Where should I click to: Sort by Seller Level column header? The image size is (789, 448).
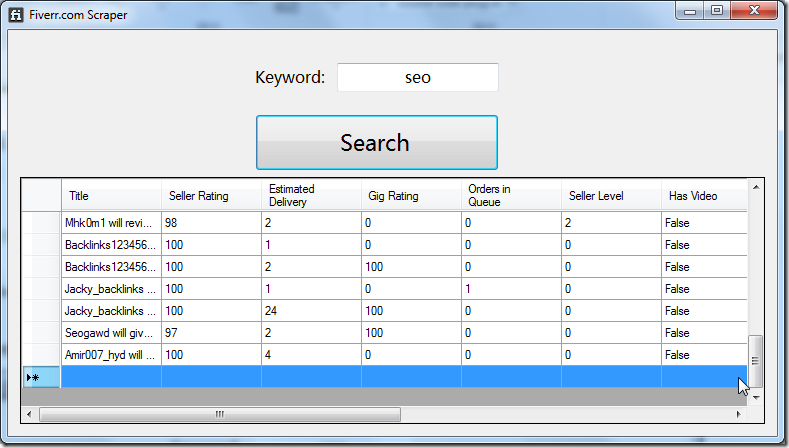coord(611,195)
